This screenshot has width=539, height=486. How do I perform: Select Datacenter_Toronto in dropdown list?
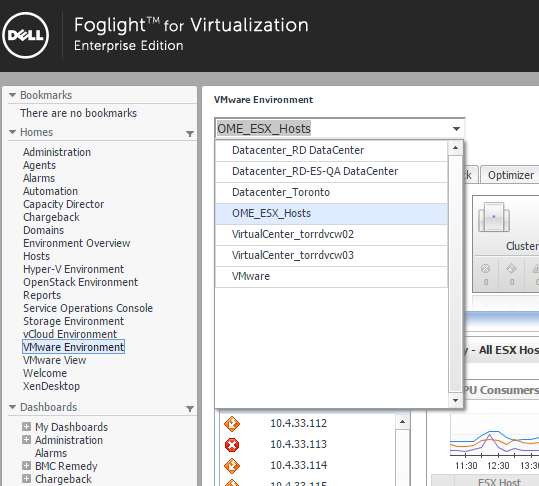[331, 192]
